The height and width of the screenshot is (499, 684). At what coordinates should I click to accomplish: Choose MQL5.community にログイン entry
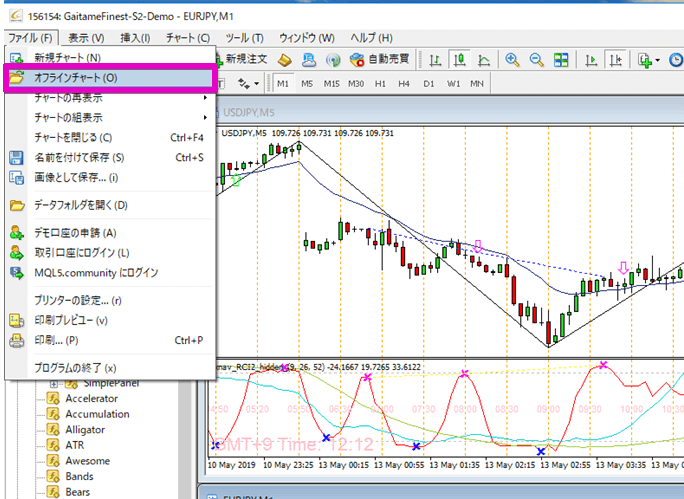pyautogui.click(x=110, y=273)
